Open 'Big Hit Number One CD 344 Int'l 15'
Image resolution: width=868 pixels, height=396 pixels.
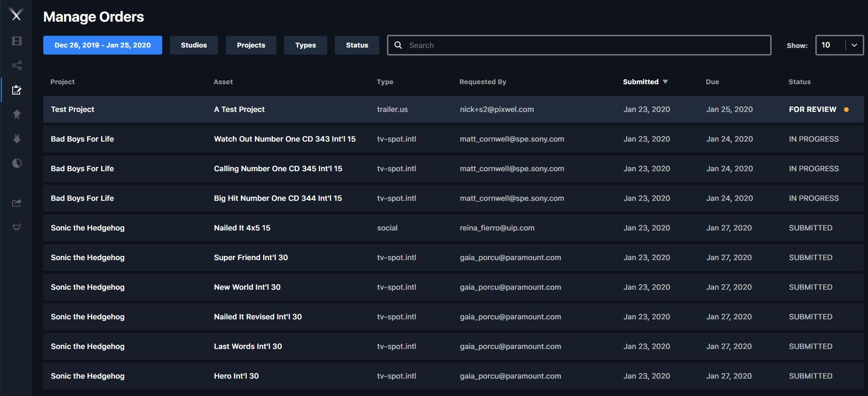coord(278,198)
